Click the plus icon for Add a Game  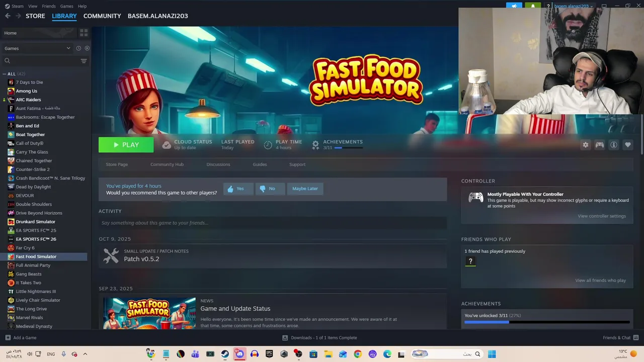[8, 338]
